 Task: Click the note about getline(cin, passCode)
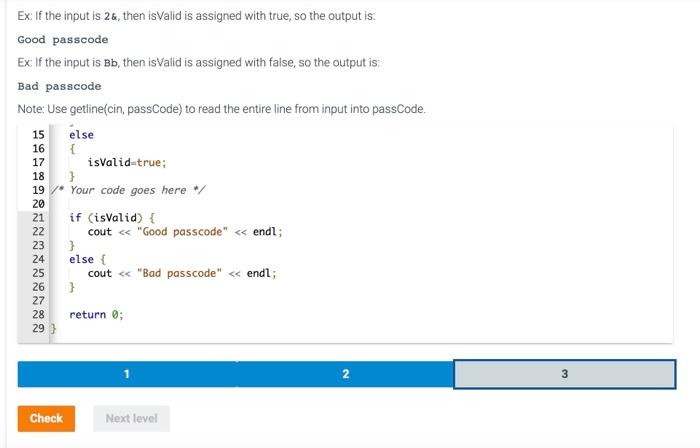click(221, 109)
